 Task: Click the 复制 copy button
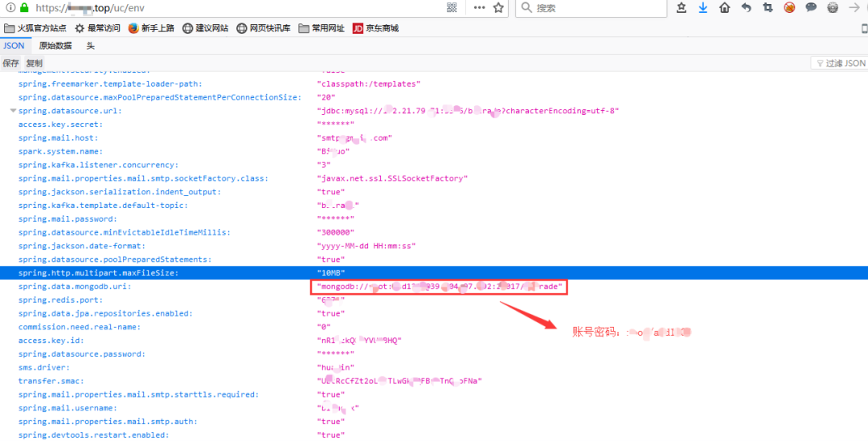coord(35,63)
